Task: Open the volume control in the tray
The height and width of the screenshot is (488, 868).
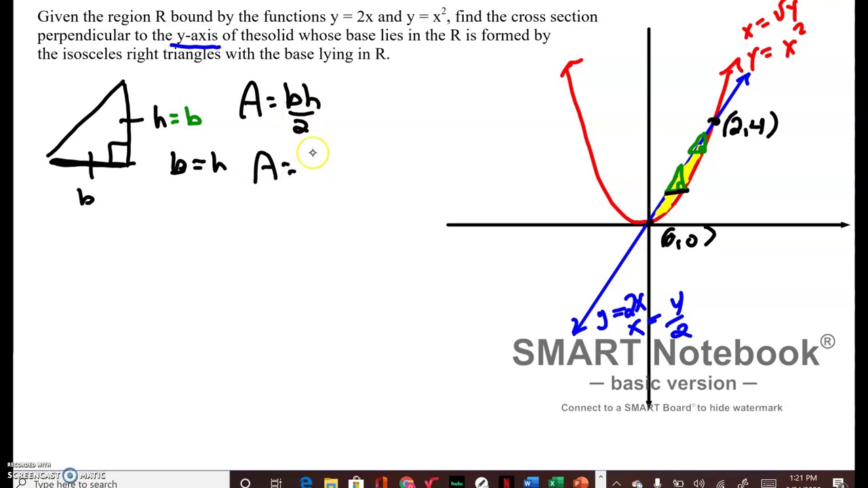Action: coord(698,483)
